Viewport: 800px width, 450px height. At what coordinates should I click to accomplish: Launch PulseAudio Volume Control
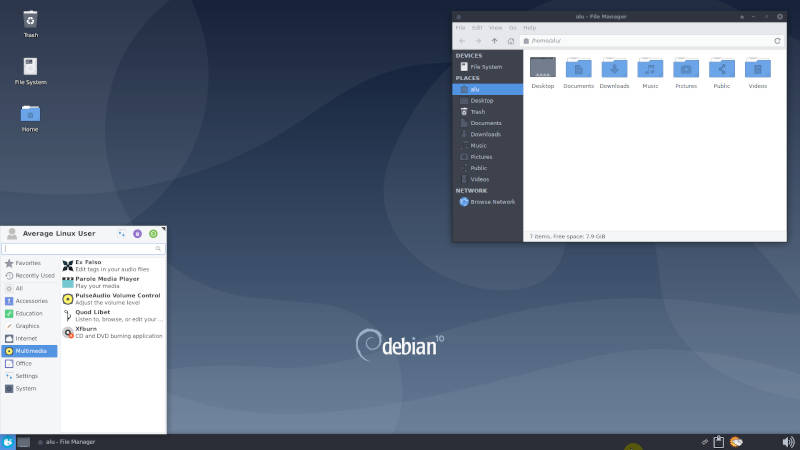pyautogui.click(x=113, y=299)
